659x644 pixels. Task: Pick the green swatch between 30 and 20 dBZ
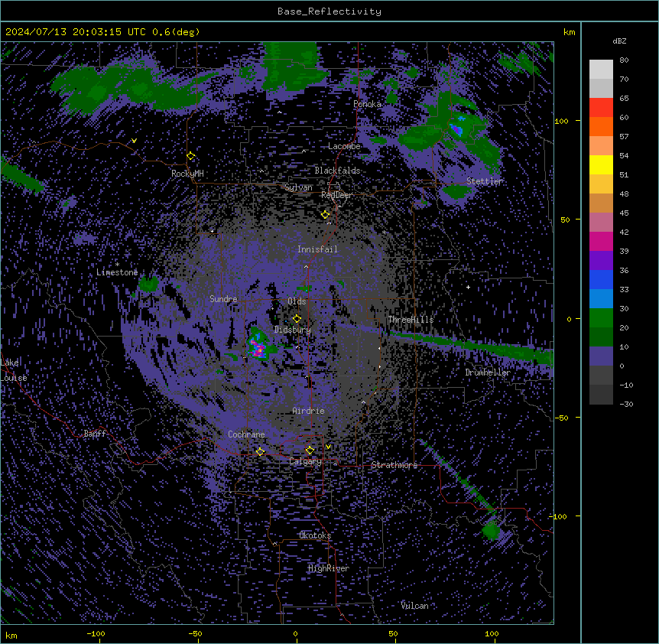[x=601, y=318]
